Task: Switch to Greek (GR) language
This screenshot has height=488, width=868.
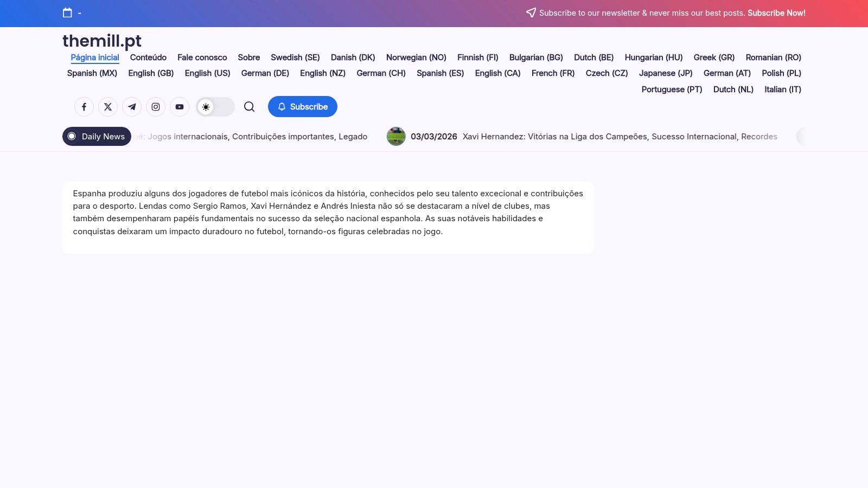Action: [714, 57]
